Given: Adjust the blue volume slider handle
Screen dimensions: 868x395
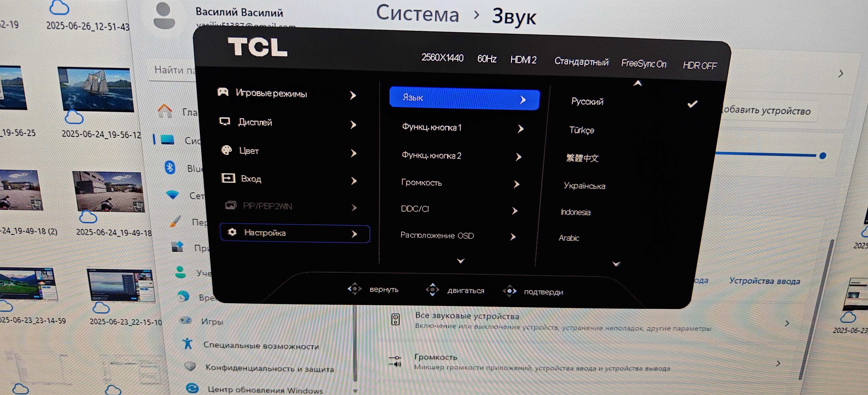Looking at the screenshot, I should coord(822,156).
